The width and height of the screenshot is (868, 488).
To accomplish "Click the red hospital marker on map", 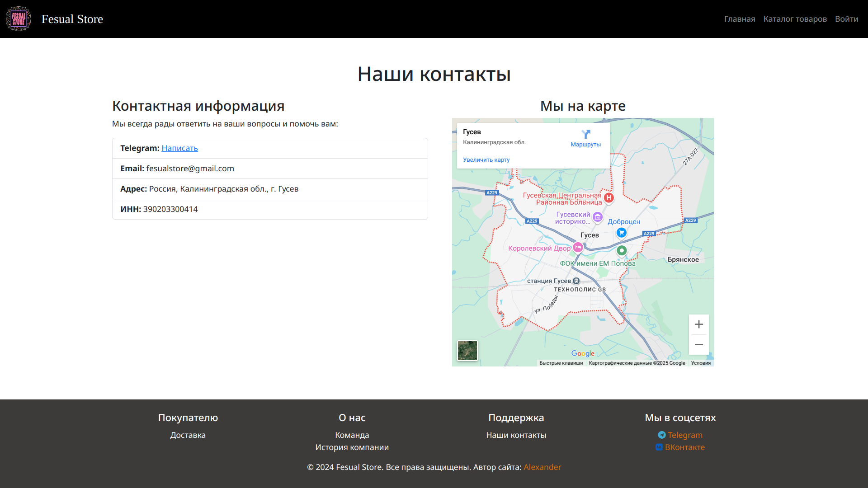I will pos(609,197).
